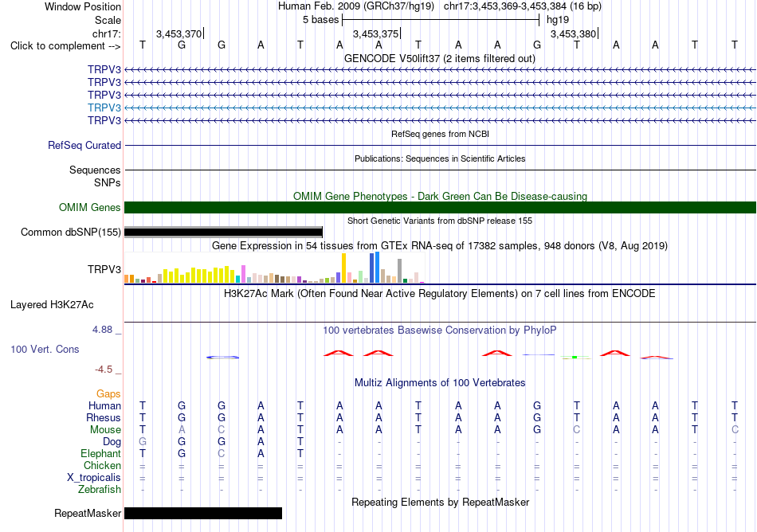Click the Common dbSNP(155) label

pos(70,232)
